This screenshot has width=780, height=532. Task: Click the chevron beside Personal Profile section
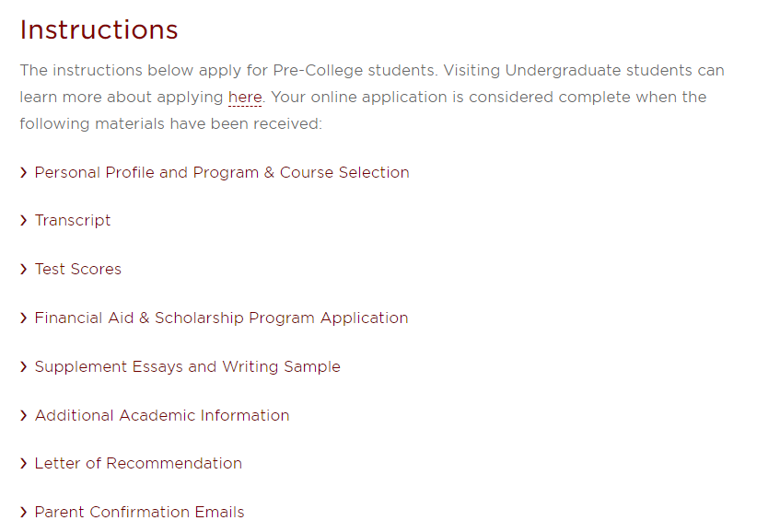tap(24, 172)
